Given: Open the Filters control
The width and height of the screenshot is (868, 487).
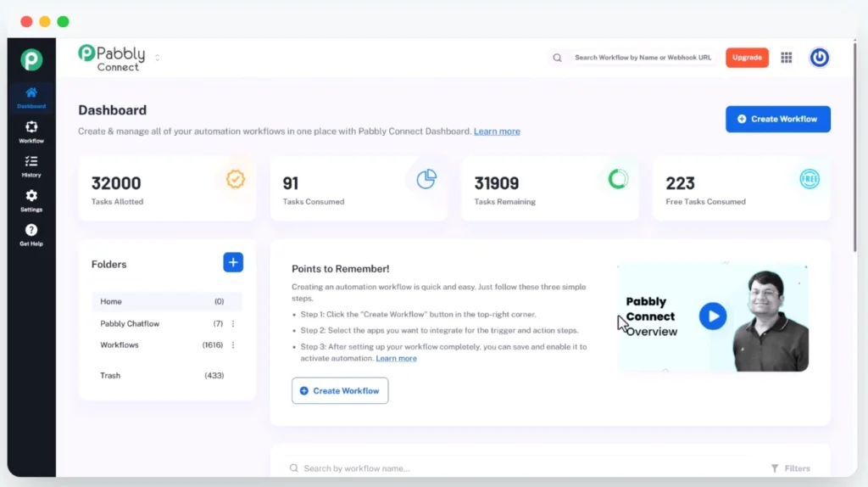Looking at the screenshot, I should coord(791,468).
